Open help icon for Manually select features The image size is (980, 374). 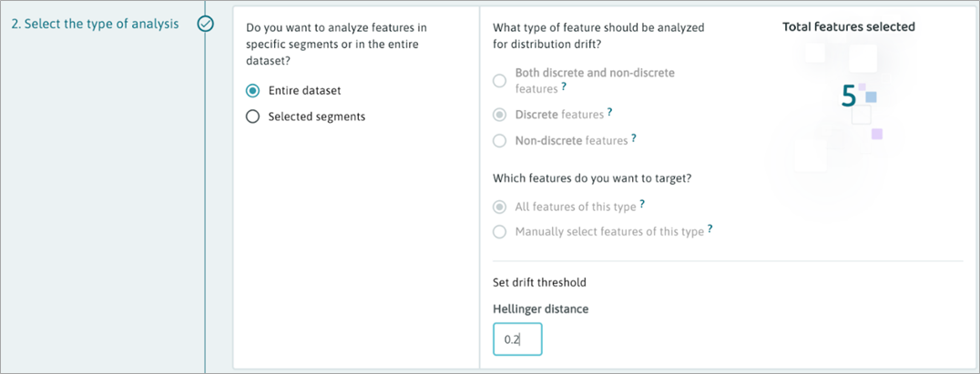710,230
